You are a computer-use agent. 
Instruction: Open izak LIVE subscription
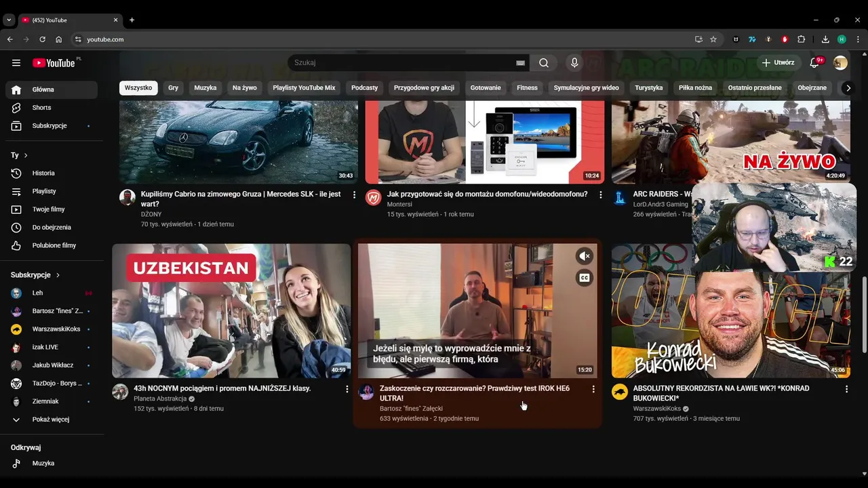point(52,347)
